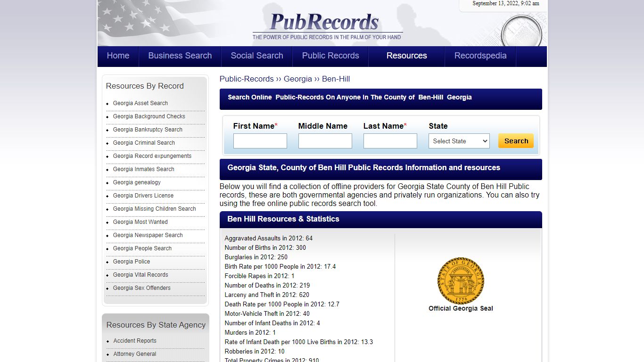Click 'Murders in 2012: 1' statistic
The width and height of the screenshot is (644, 362).
[250, 333]
